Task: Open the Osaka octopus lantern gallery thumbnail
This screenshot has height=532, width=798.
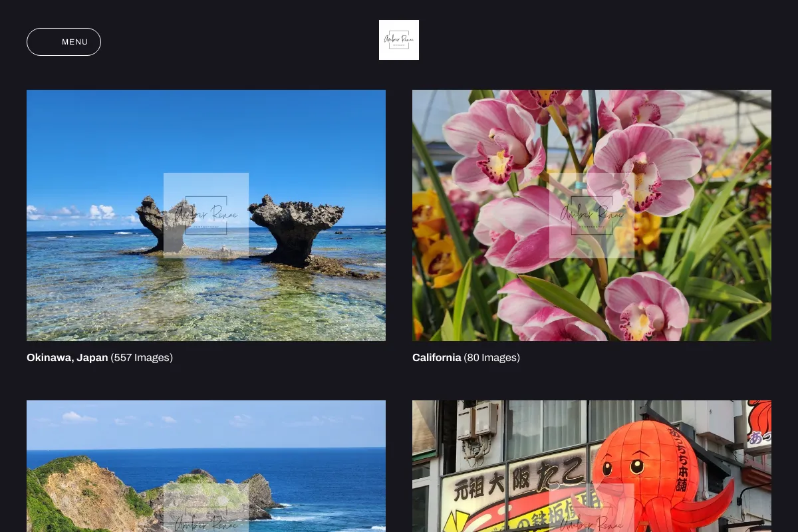Action: 592,466
